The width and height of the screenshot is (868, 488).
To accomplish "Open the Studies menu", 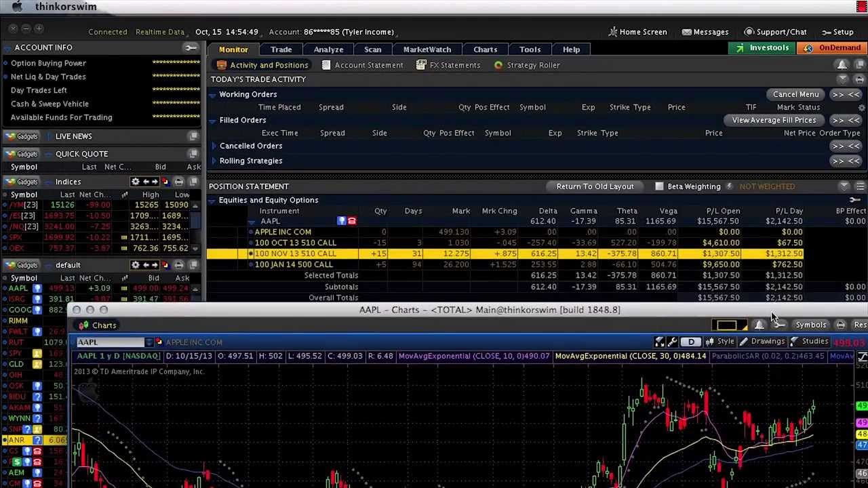I will click(x=808, y=342).
